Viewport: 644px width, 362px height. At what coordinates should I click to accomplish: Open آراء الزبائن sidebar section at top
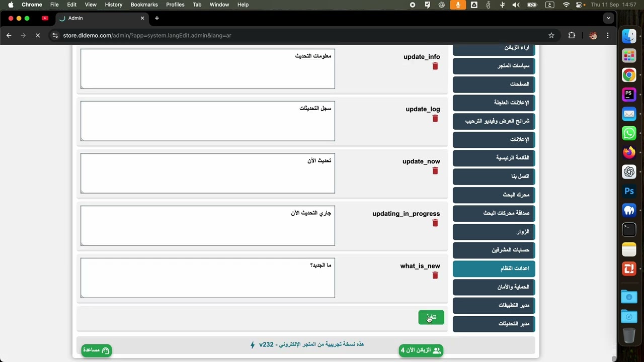(x=494, y=49)
